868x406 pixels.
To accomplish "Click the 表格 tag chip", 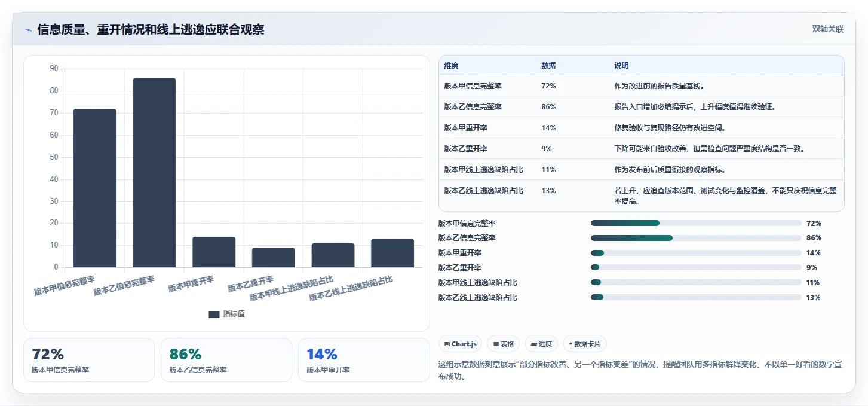I will click(x=504, y=344).
